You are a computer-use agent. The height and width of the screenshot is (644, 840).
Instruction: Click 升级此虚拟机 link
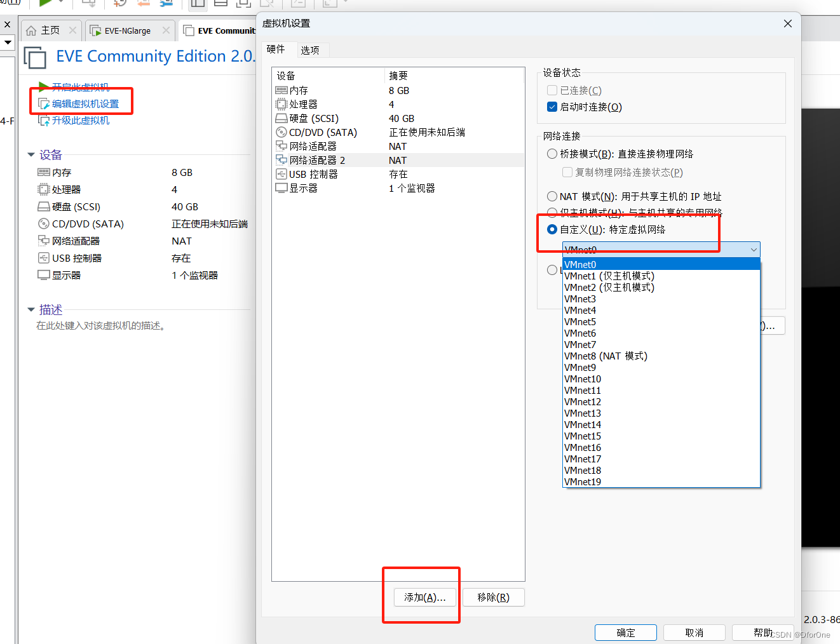[81, 120]
